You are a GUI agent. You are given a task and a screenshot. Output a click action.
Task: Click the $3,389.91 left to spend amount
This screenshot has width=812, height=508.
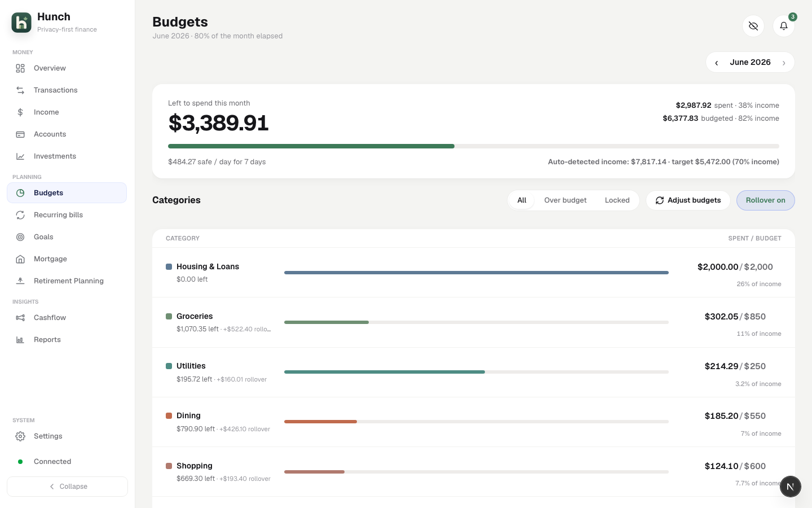pos(218,123)
